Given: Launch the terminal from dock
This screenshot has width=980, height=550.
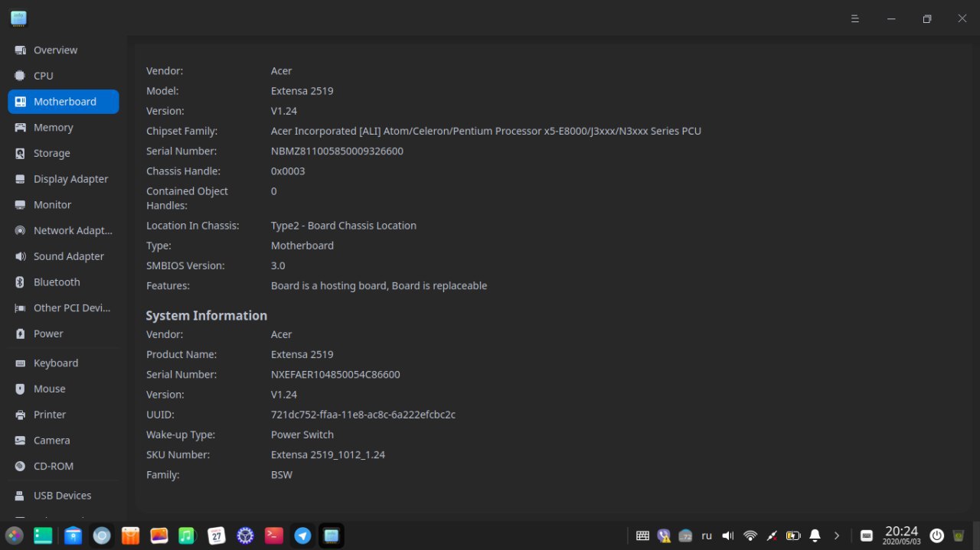Looking at the screenshot, I should 274,535.
